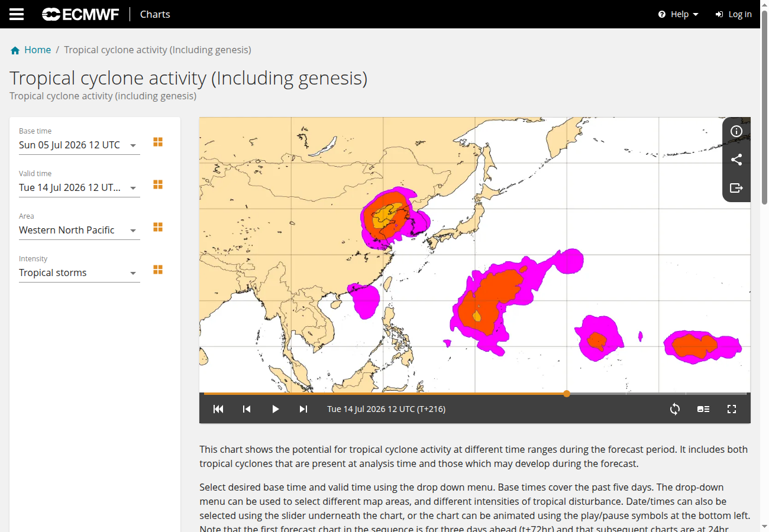
Task: Toggle the loop refresh icon
Action: tap(675, 409)
